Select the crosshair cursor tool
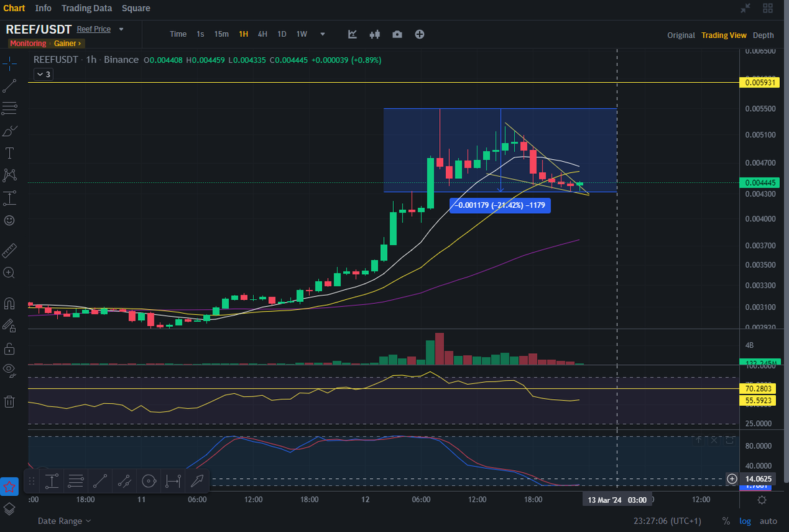Image resolution: width=789 pixels, height=532 pixels. [x=9, y=64]
